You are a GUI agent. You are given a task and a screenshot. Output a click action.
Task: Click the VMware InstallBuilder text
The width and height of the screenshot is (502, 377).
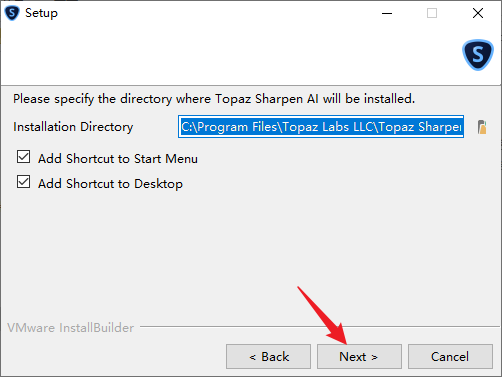pos(71,328)
